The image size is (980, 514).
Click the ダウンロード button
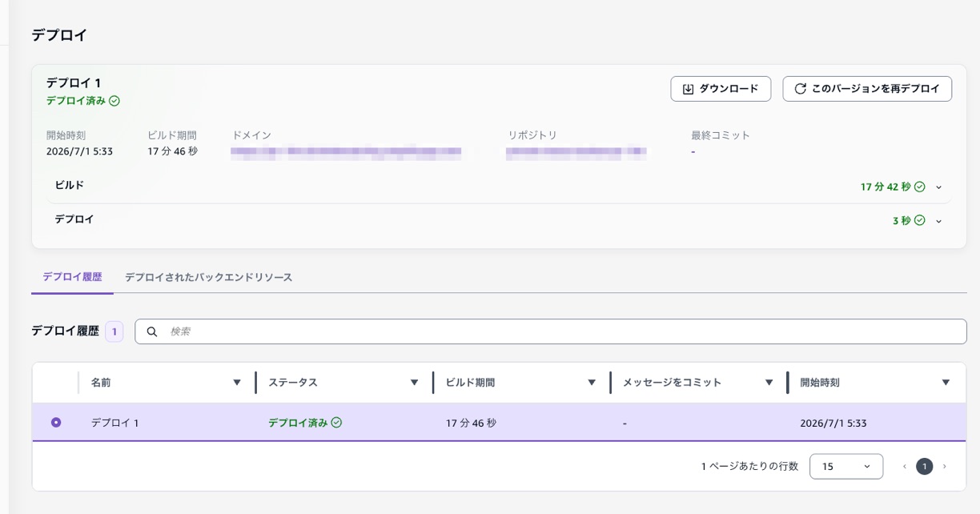(x=721, y=89)
